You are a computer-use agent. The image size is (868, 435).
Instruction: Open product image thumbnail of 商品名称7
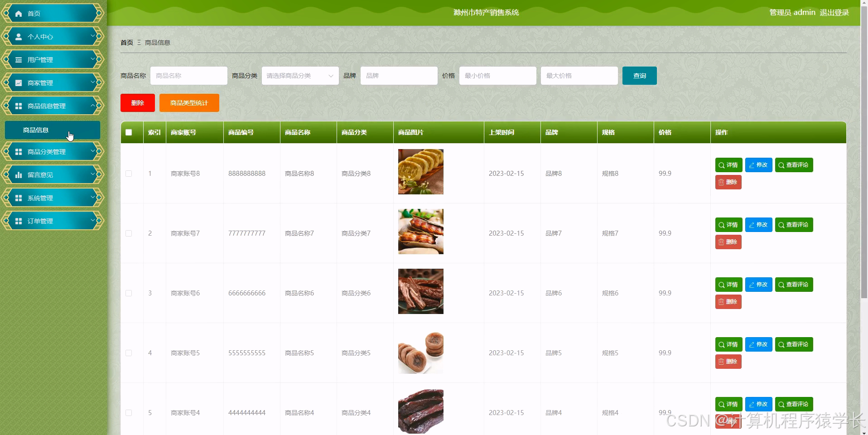point(421,232)
